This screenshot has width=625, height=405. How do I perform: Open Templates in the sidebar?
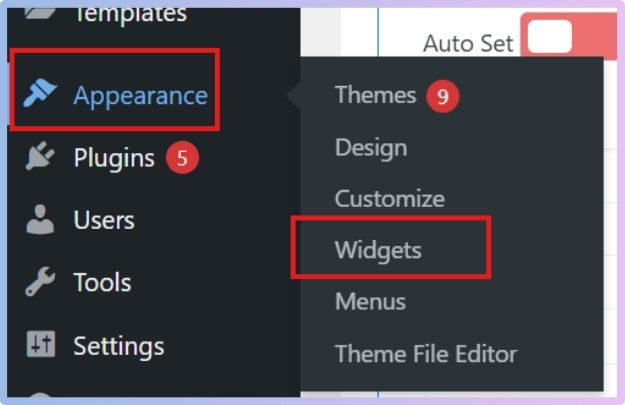click(130, 14)
